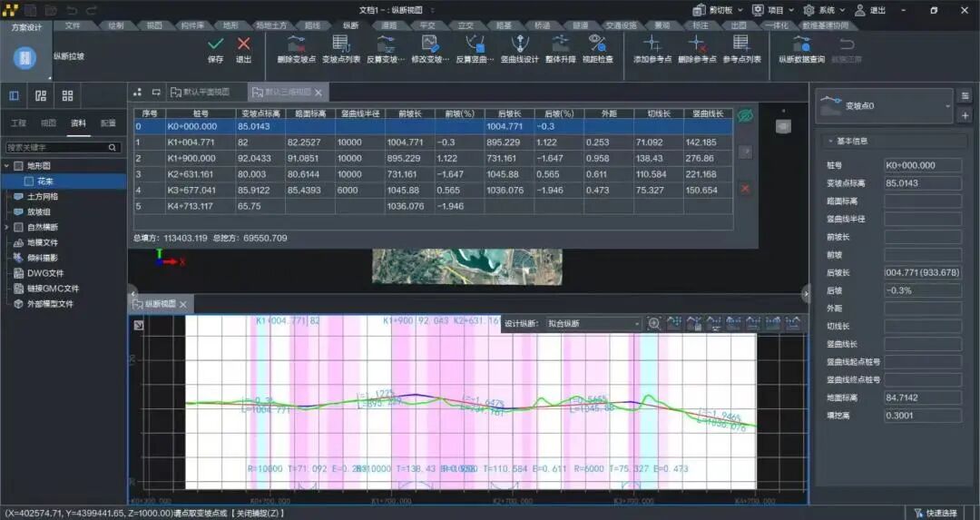The image size is (980, 520).
Task: Click 快速选择 in the status bar
Action: (936, 513)
